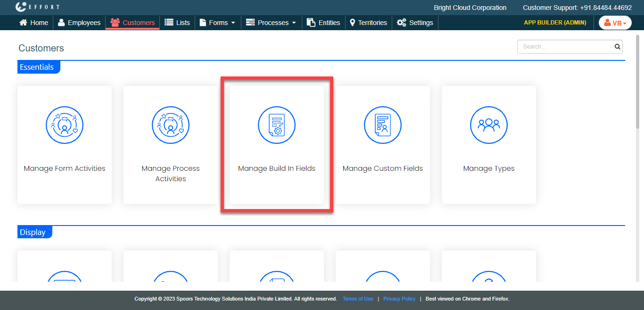
Task: Open the Manage Process Activities icon
Action: (171, 125)
